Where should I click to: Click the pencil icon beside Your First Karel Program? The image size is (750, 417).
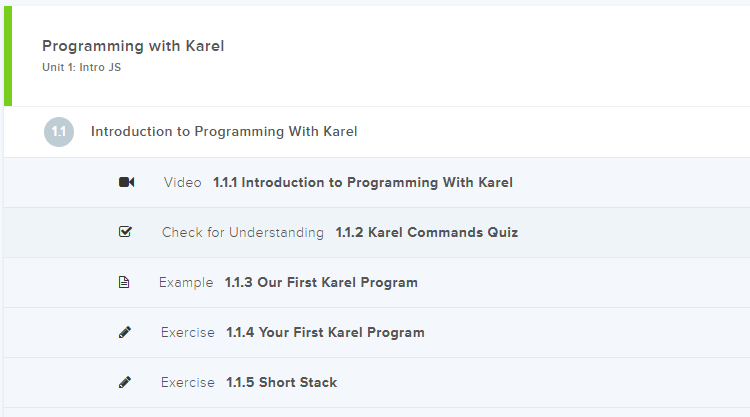125,332
